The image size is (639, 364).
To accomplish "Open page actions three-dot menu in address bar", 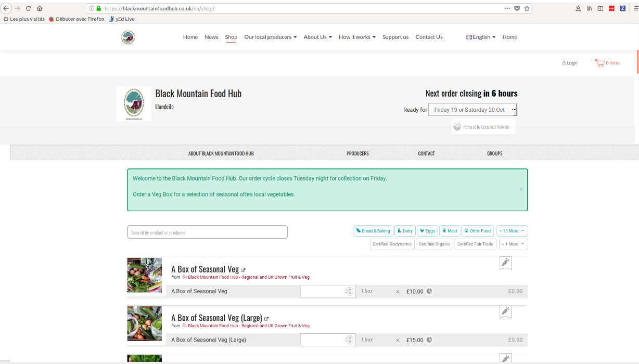I will pos(507,8).
